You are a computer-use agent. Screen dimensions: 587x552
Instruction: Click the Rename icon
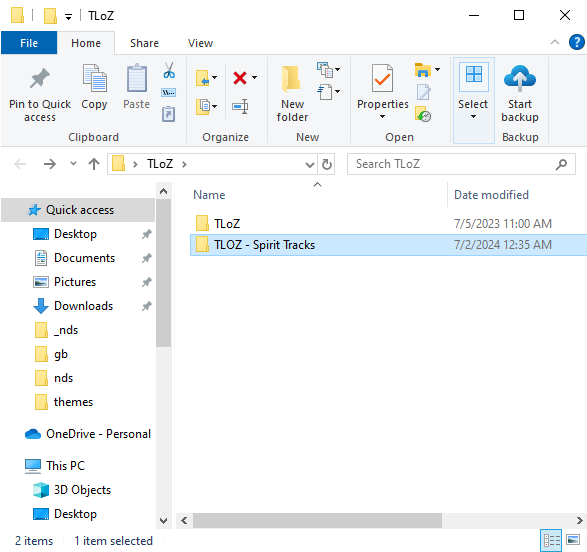240,107
